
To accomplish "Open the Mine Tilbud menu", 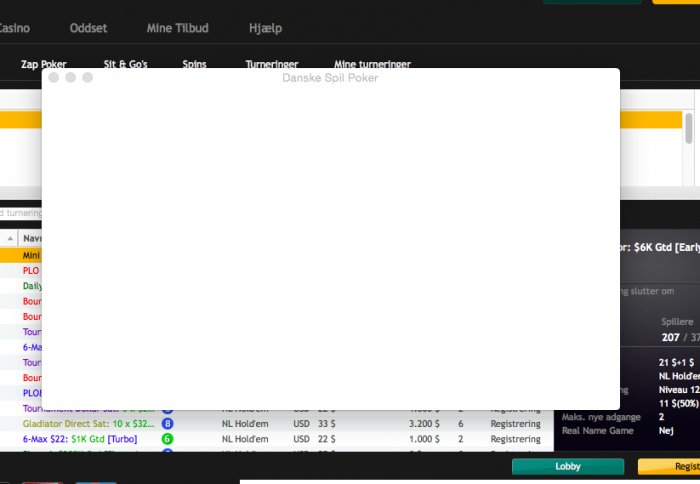I will 178,28.
